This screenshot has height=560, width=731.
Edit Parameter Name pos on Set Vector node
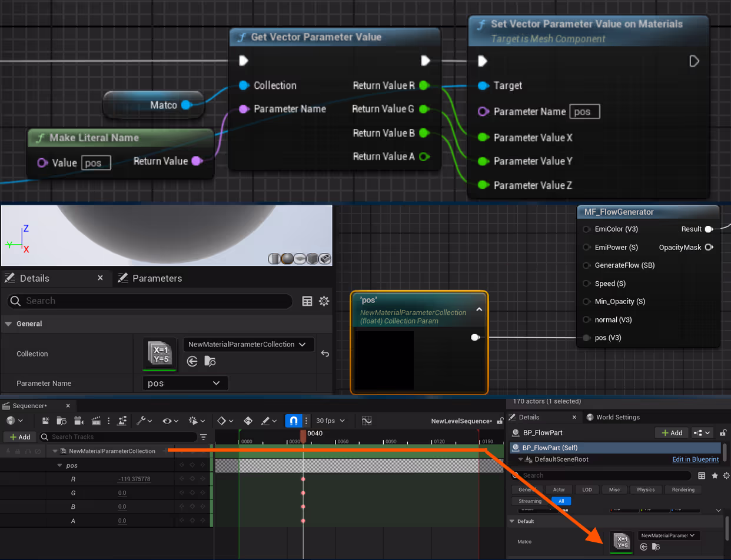(x=584, y=112)
